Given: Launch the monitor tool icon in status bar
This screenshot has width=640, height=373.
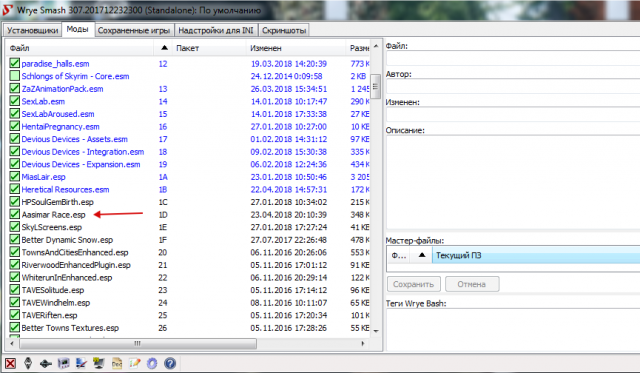Looking at the screenshot, I should 98,363.
